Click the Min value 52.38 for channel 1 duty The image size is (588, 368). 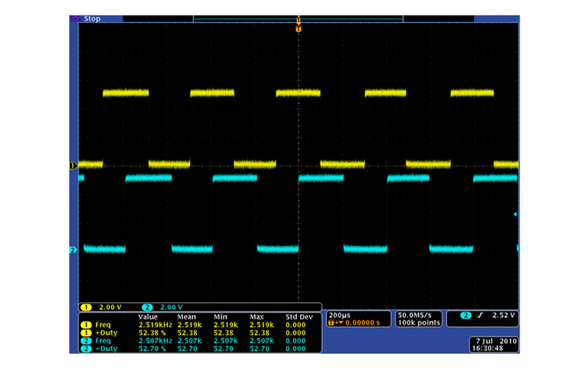click(x=223, y=333)
